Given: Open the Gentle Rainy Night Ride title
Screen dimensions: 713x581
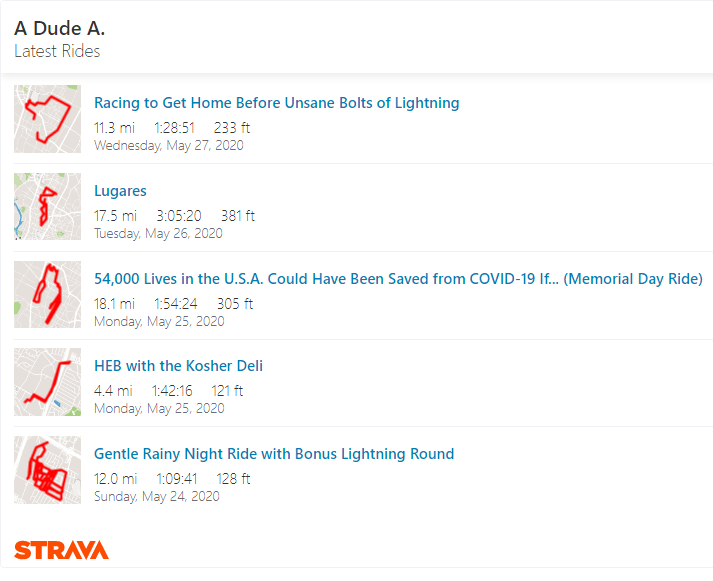Looking at the screenshot, I should [274, 454].
